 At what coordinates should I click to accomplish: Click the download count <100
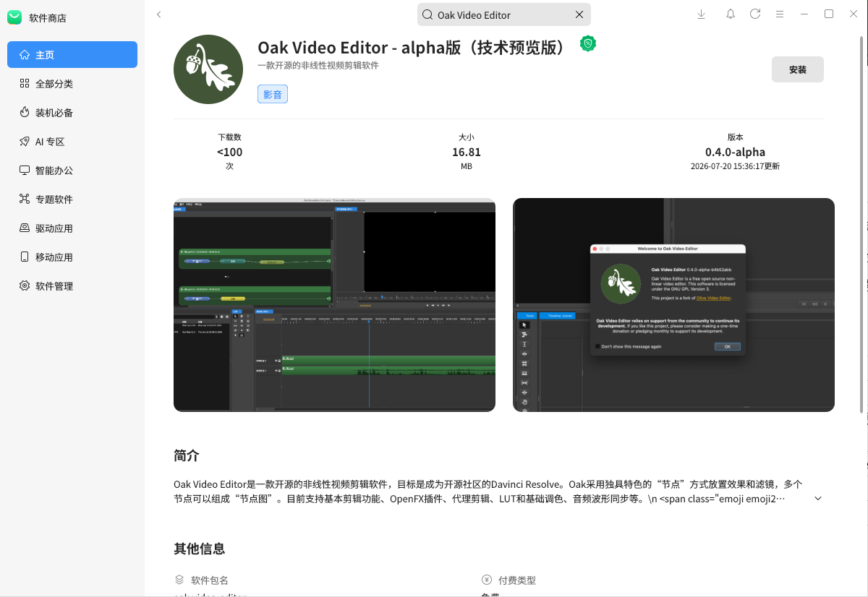click(229, 153)
